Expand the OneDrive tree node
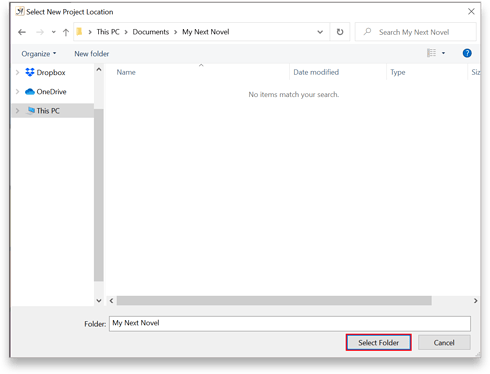Viewport: 490px width, 374px height. 17,91
